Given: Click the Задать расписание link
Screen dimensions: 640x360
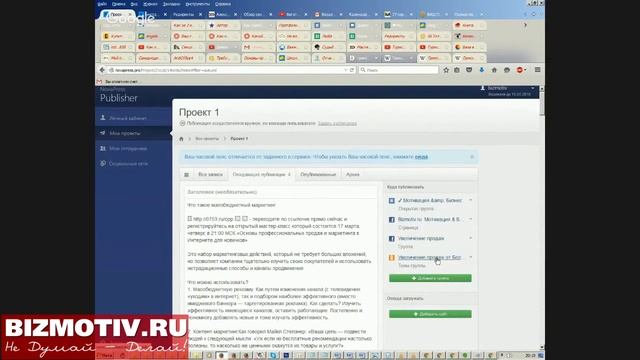Looking at the screenshot, I should click(337, 123).
